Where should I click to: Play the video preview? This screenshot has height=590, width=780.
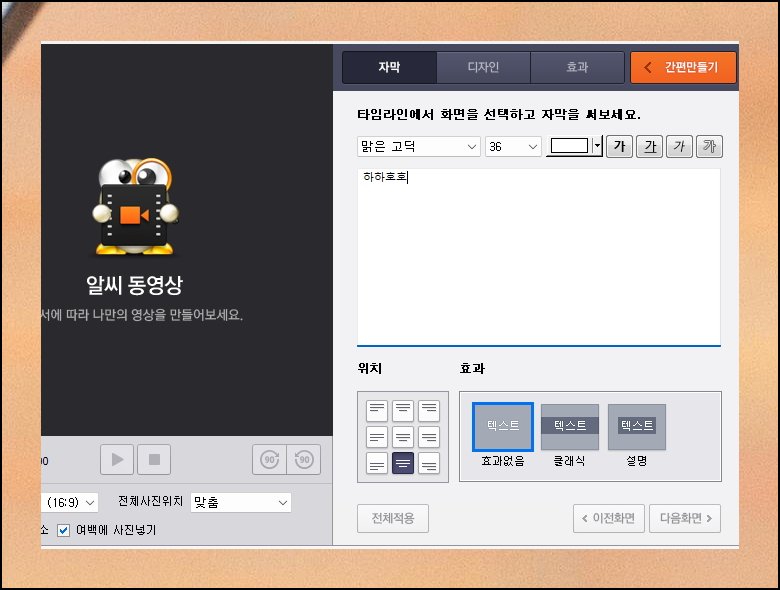coord(117,459)
